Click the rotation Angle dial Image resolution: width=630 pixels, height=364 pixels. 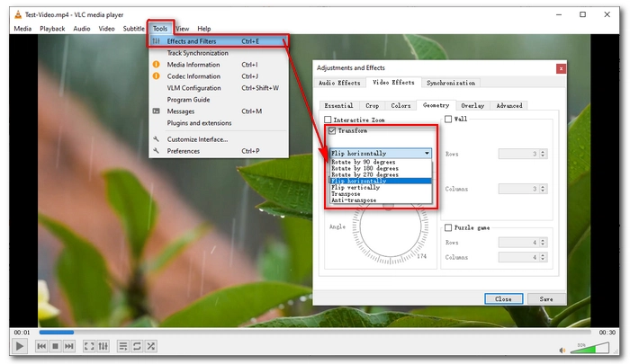click(x=390, y=227)
